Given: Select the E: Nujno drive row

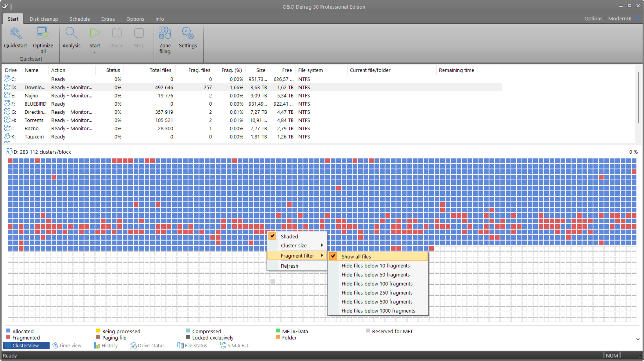Looking at the screenshot, I should [x=31, y=96].
